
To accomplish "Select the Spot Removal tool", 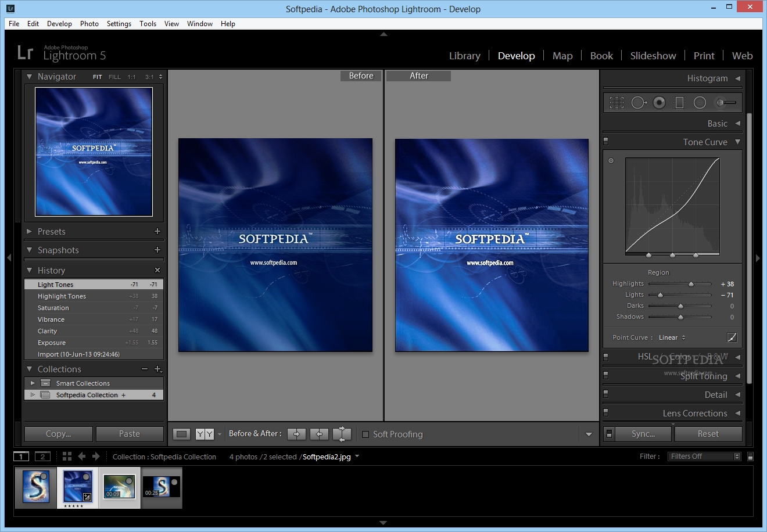I will point(639,103).
